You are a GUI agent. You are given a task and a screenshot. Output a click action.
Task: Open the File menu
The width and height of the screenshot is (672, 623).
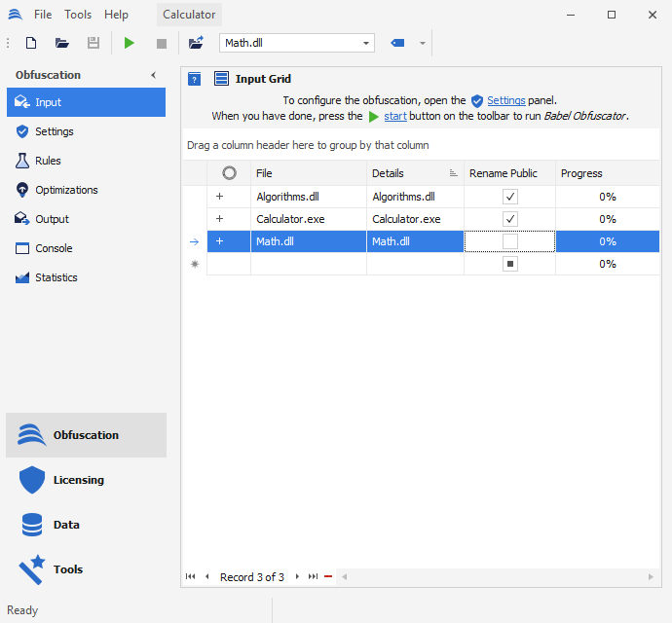point(43,15)
